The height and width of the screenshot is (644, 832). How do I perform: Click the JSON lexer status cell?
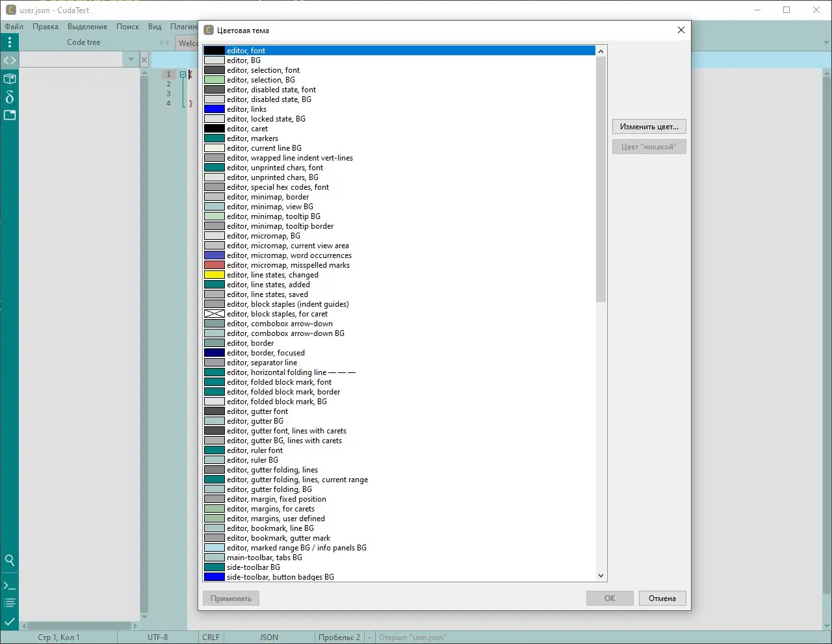click(269, 638)
